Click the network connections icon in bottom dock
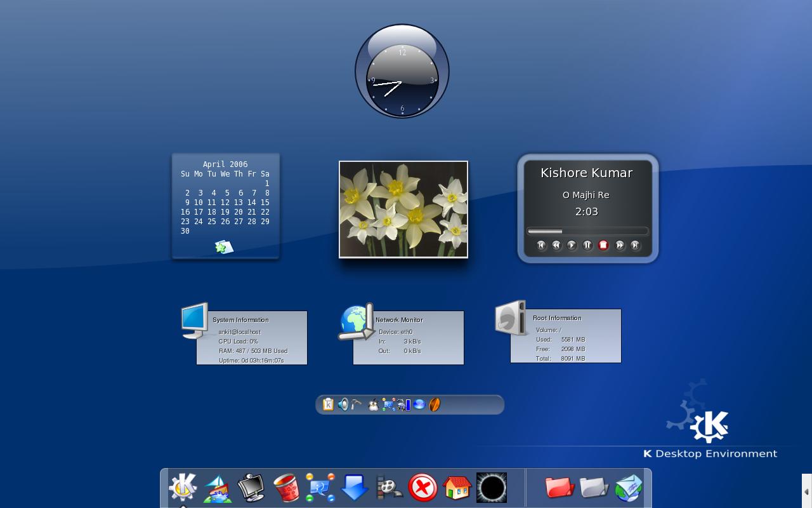The height and width of the screenshot is (508, 812). tap(320, 488)
